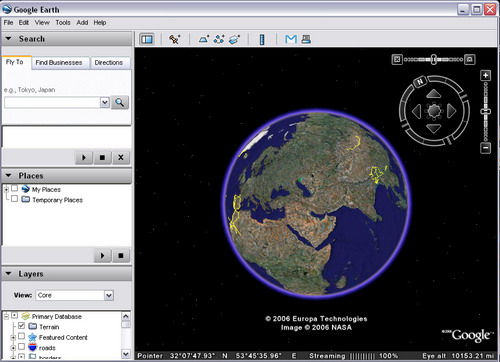Stop the search results tour
Screen dimensions: 500x362
[x=102, y=157]
